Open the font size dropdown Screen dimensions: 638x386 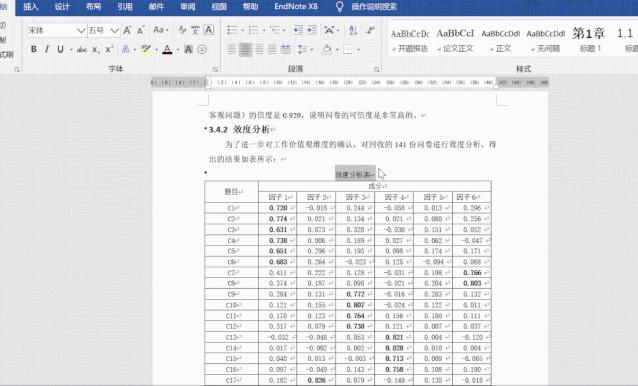click(x=114, y=31)
